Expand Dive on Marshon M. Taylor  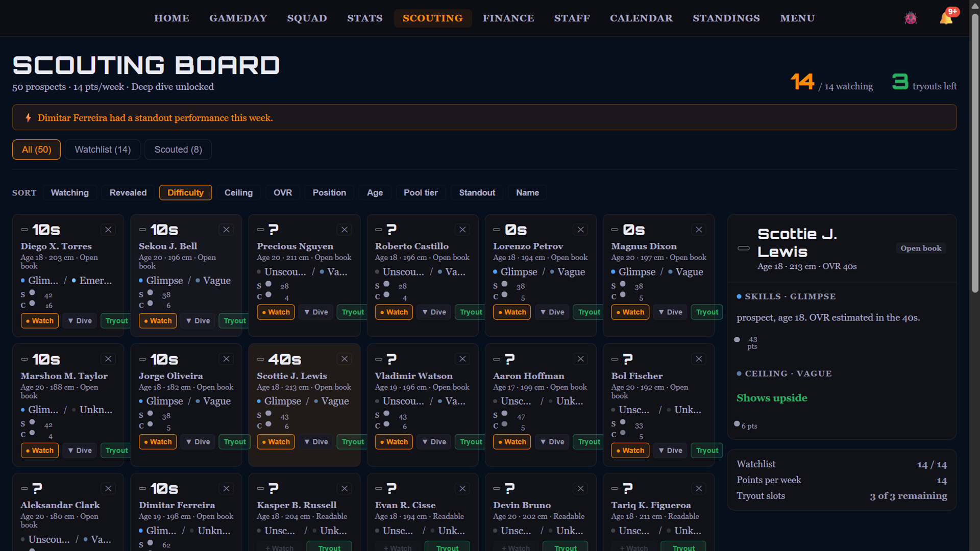tap(80, 450)
